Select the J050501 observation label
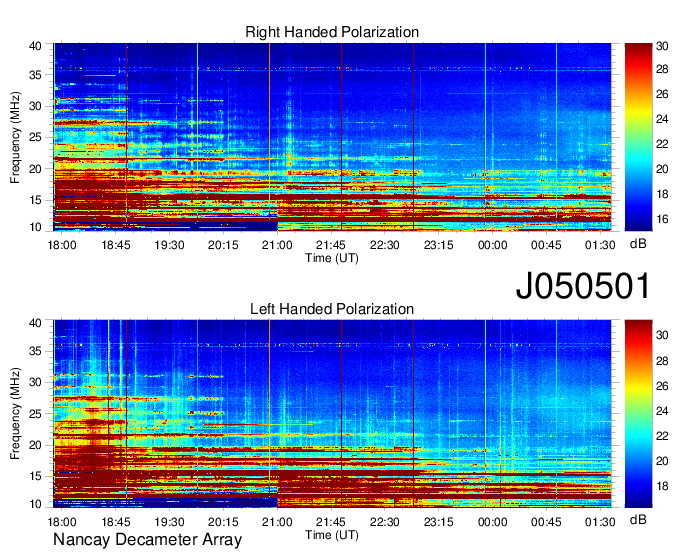Viewport: 680px width, 552px height. tap(583, 285)
